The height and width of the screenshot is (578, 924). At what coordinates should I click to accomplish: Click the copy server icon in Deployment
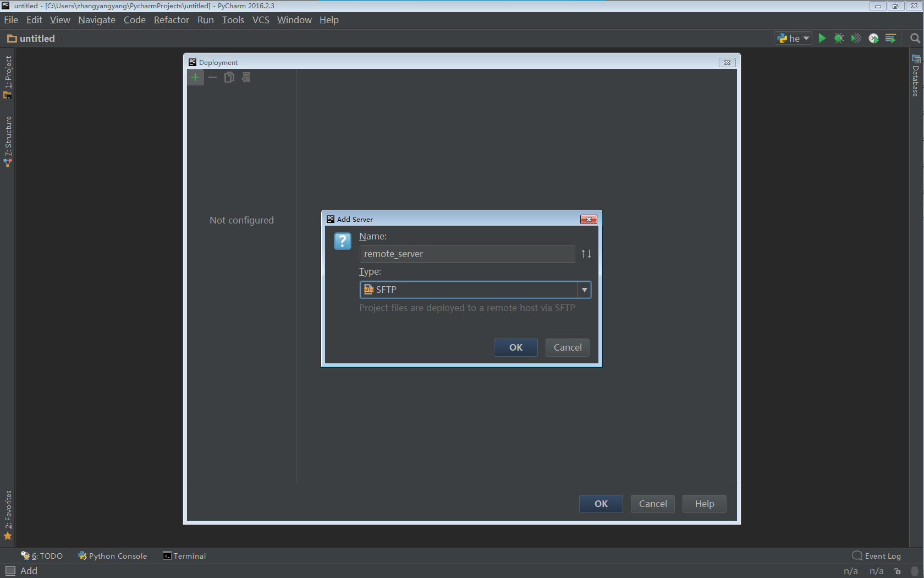pyautogui.click(x=229, y=77)
